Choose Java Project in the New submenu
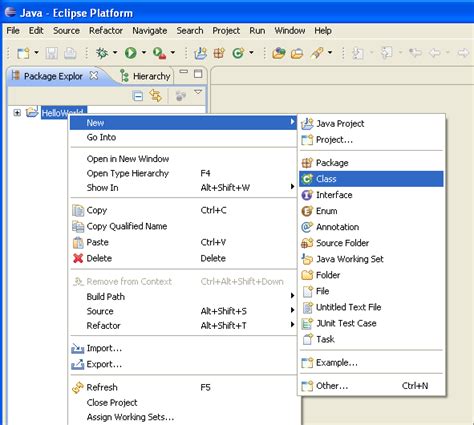This screenshot has height=425, width=474. 371,124
